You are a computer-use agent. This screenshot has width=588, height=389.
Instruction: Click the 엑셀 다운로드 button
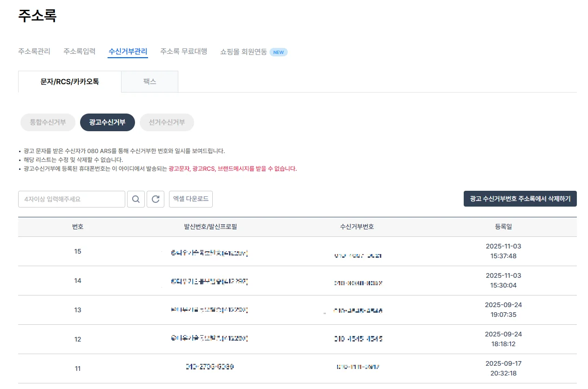(191, 199)
